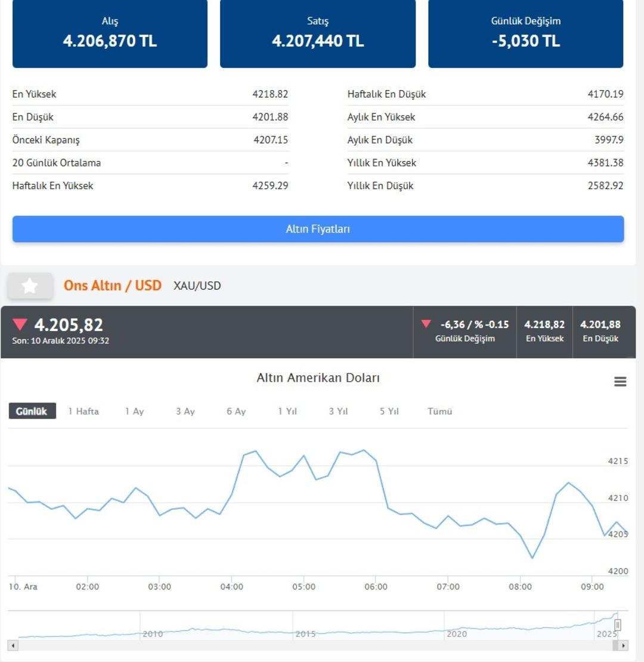The height and width of the screenshot is (662, 644).
Task: Switch chart to 1 Hafta range
Action: tap(83, 411)
